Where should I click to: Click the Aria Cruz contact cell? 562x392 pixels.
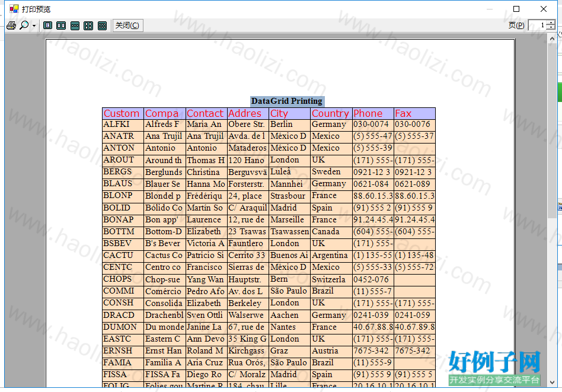(x=206, y=362)
